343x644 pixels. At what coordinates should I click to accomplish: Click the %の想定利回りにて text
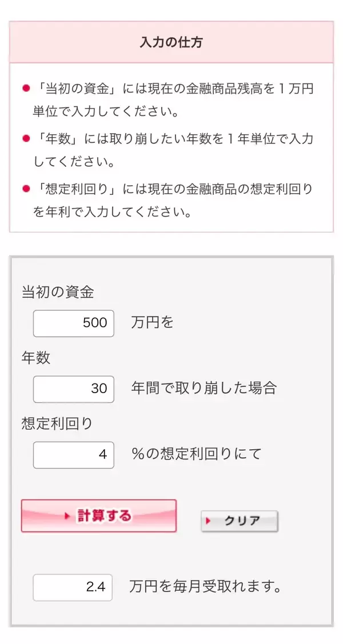click(196, 454)
